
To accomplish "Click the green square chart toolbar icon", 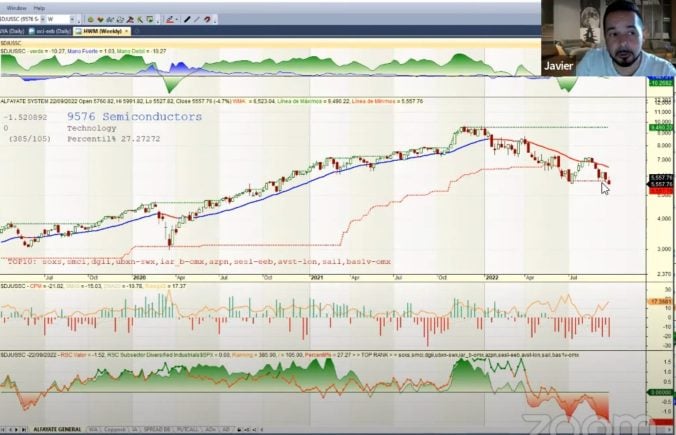I will coord(150,19).
